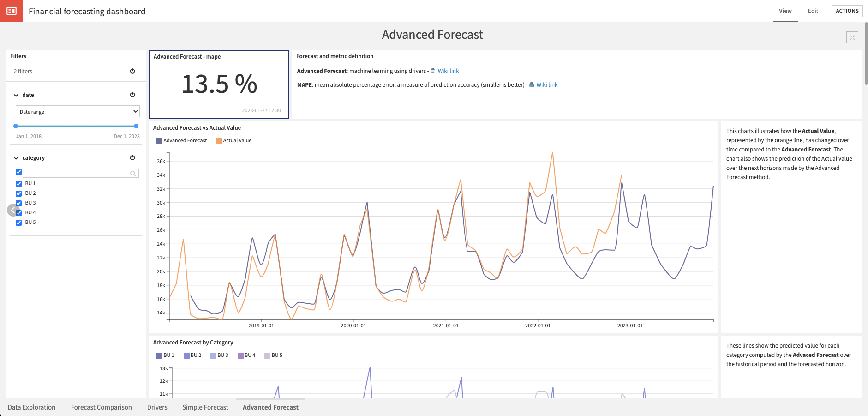Toggle the select-all checkbox above the category list

pyautogui.click(x=18, y=172)
